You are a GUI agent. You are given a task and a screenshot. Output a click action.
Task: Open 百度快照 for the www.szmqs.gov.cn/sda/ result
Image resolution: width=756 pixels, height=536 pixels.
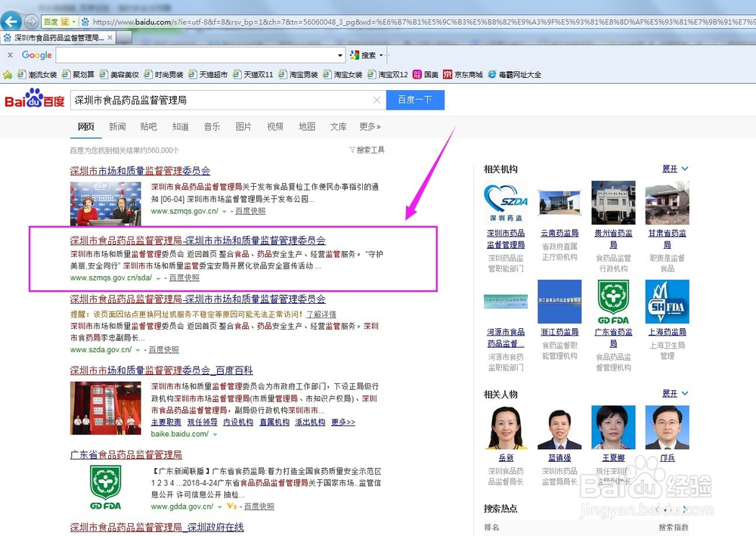pos(184,277)
